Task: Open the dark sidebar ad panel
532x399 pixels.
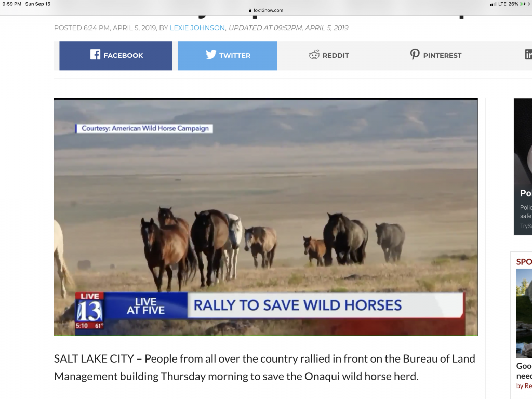Action: click(x=523, y=166)
